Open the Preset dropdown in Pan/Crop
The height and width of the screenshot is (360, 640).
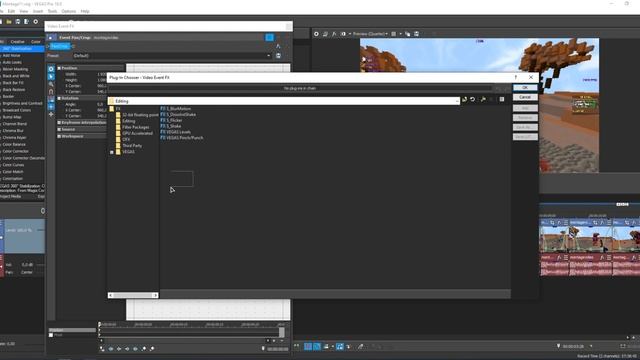269,56
